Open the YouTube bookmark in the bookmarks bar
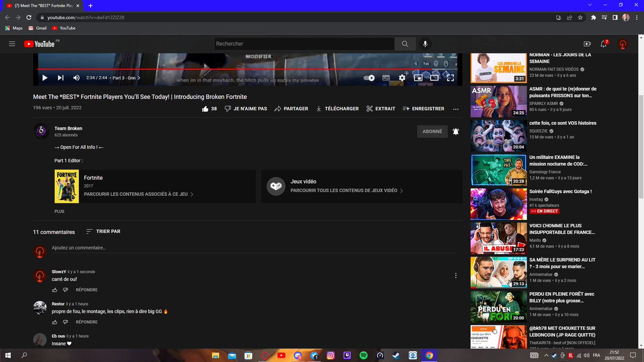 coord(63,28)
